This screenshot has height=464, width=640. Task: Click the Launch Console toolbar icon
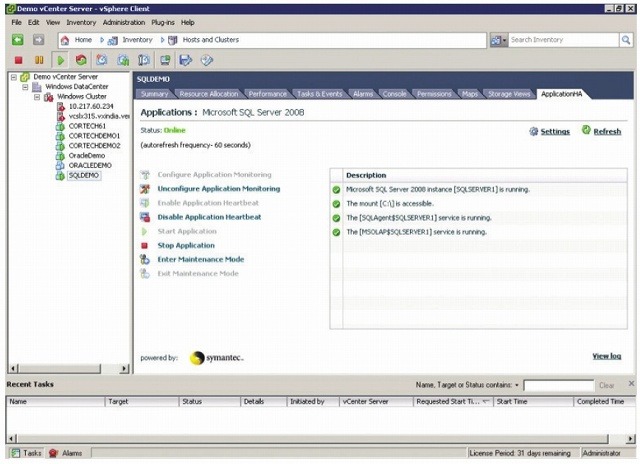(x=165, y=60)
